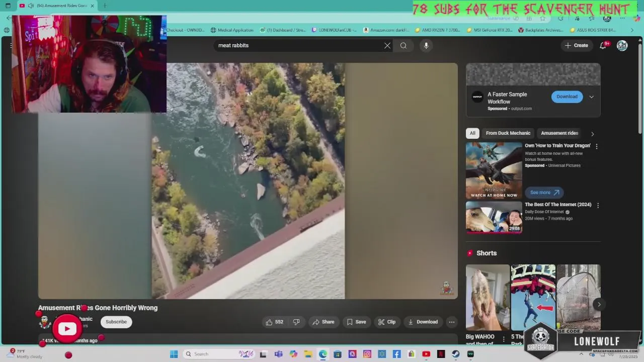Open 'The Best Of The Internet (2024)' thumbnail
644x362 pixels.
pyautogui.click(x=494, y=218)
